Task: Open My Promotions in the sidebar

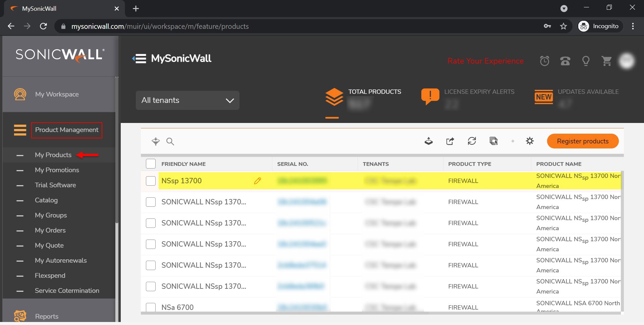Action: click(57, 170)
